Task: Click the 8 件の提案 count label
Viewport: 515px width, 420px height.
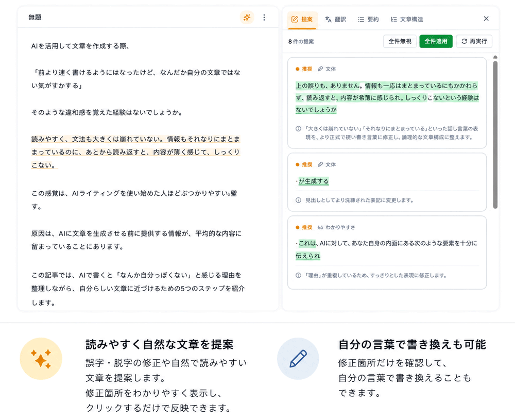Action: (301, 42)
